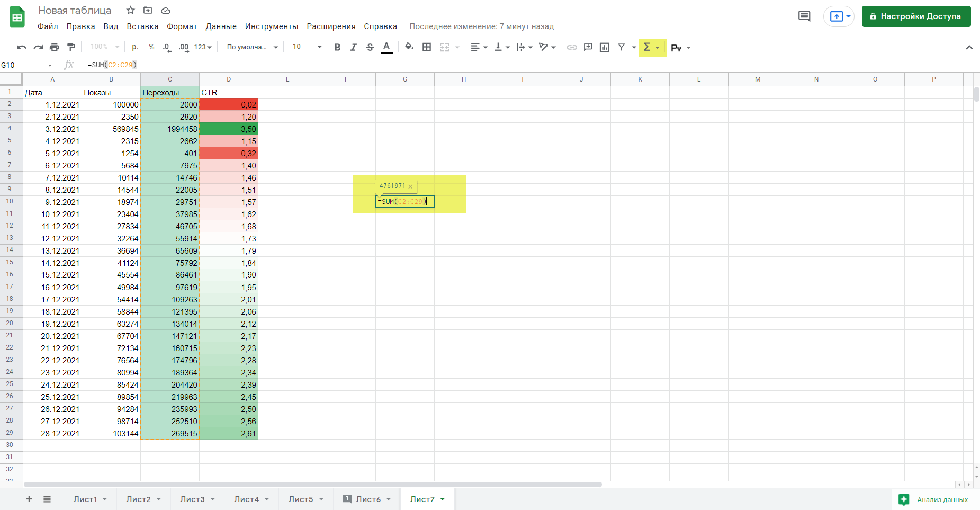This screenshot has width=980, height=510.
Task: Open the Functions sigma icon
Action: coord(647,47)
